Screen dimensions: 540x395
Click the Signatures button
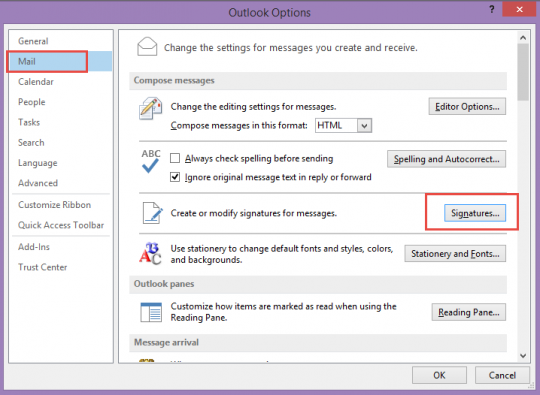click(x=475, y=213)
